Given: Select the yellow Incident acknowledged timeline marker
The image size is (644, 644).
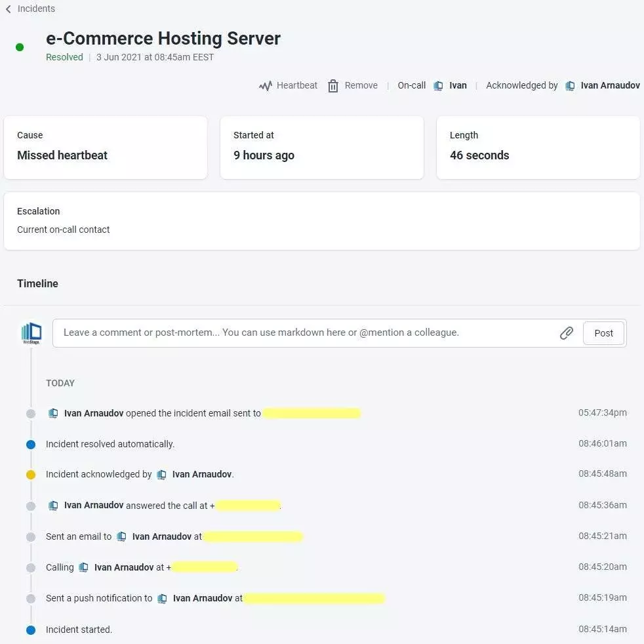Looking at the screenshot, I should click(30, 475).
